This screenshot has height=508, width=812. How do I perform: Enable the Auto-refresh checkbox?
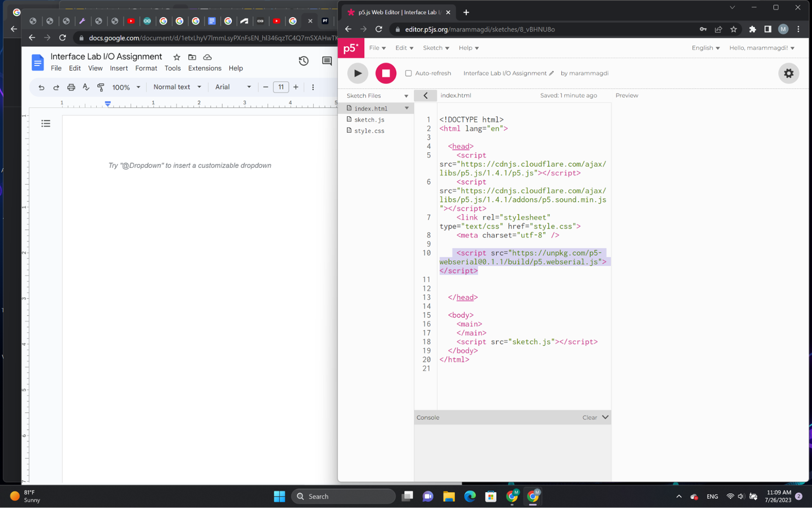coord(408,73)
